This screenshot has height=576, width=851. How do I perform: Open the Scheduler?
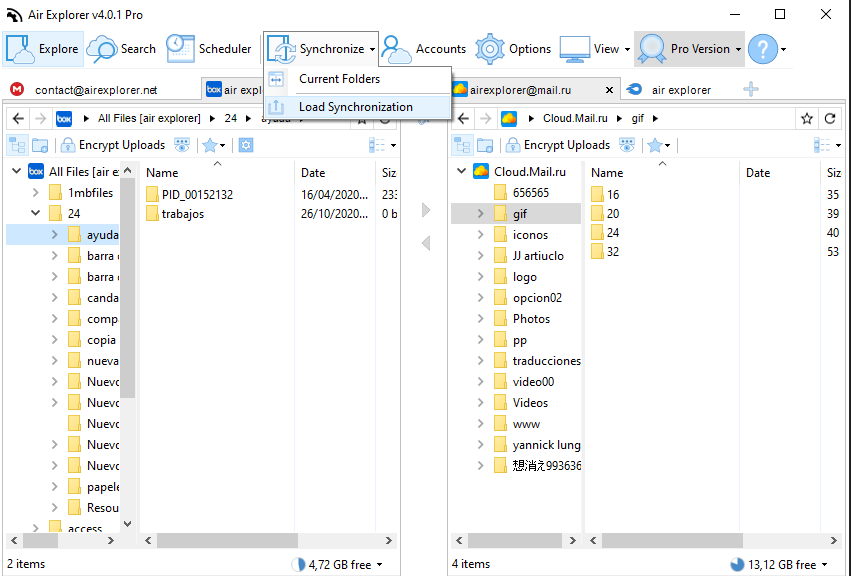(209, 49)
